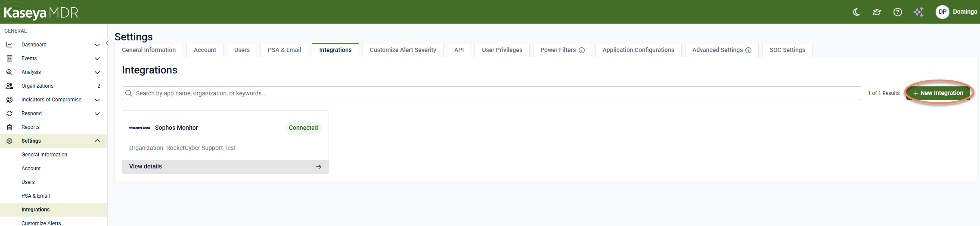The image size is (980, 226).
Task: Open the Power Filters tab
Action: coord(562,50)
